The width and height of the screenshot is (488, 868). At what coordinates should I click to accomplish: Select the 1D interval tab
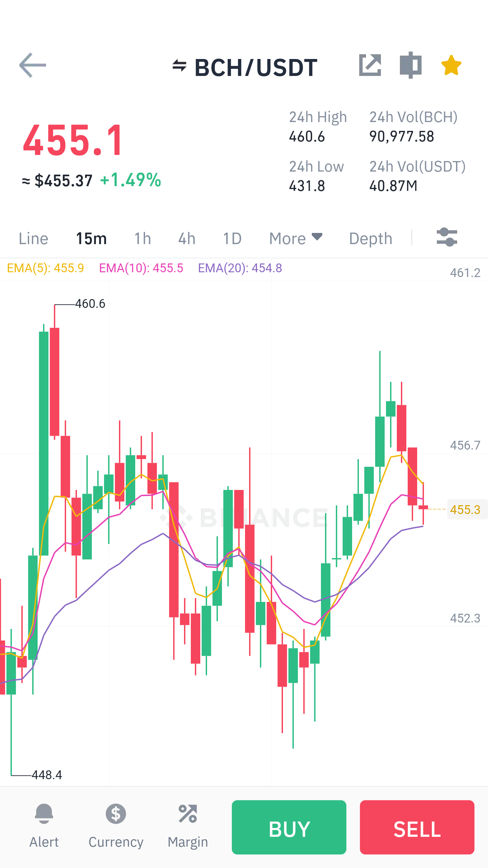tap(232, 238)
